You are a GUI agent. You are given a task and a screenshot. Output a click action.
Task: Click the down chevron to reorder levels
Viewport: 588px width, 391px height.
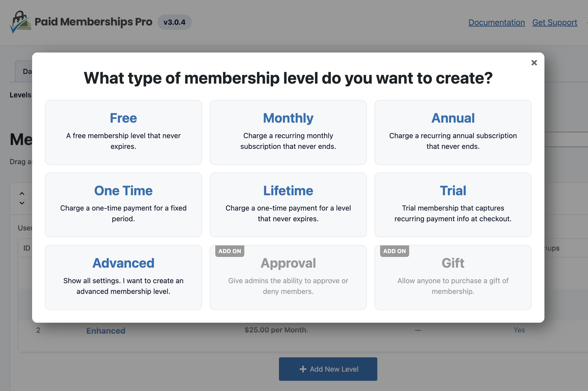(22, 203)
